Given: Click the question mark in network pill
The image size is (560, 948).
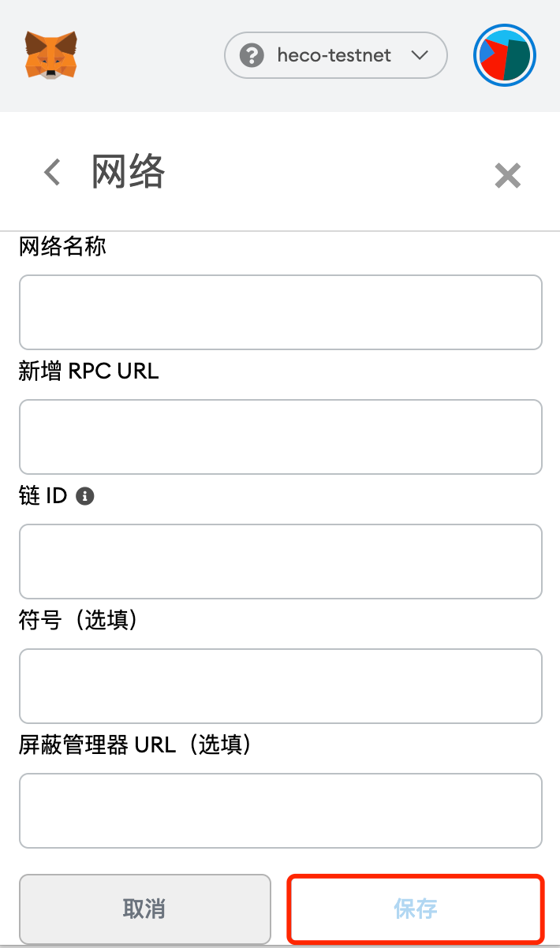Looking at the screenshot, I should [250, 55].
